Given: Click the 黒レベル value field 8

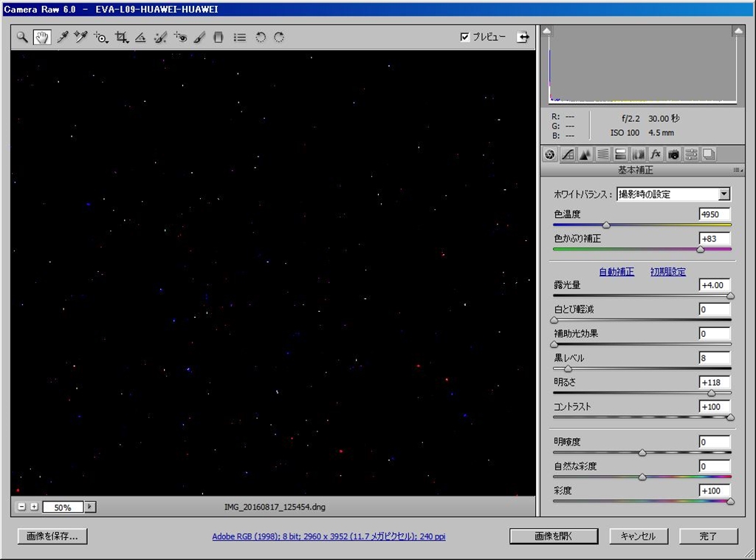Looking at the screenshot, I should coord(715,358).
